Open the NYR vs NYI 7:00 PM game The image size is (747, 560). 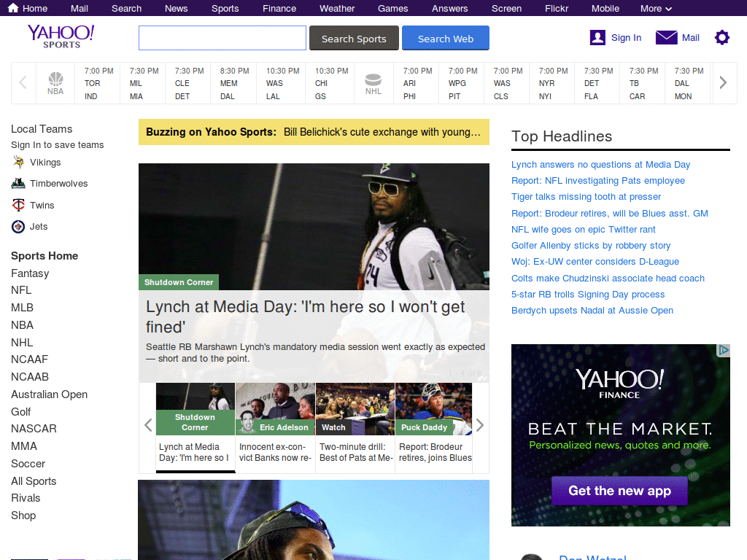[x=552, y=83]
